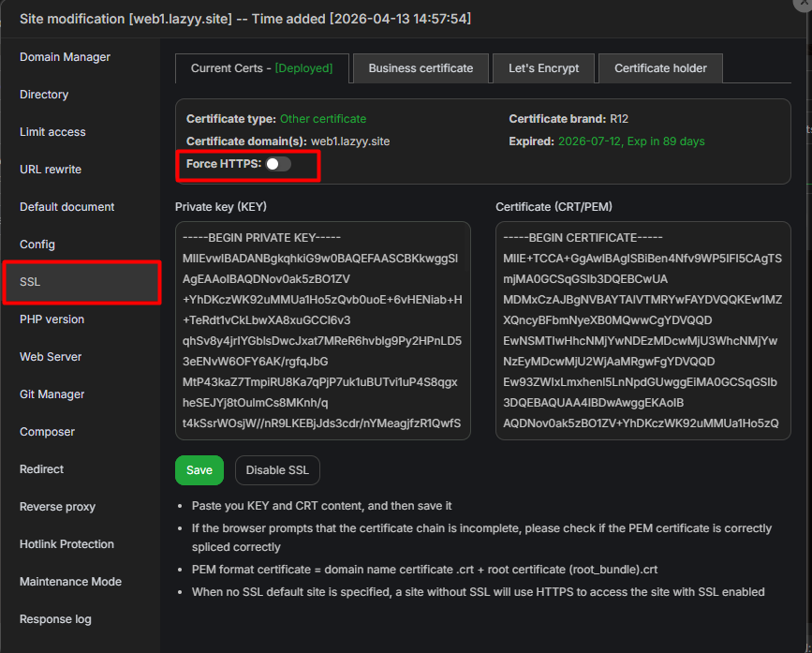Select the Current Certs tab

click(261, 68)
